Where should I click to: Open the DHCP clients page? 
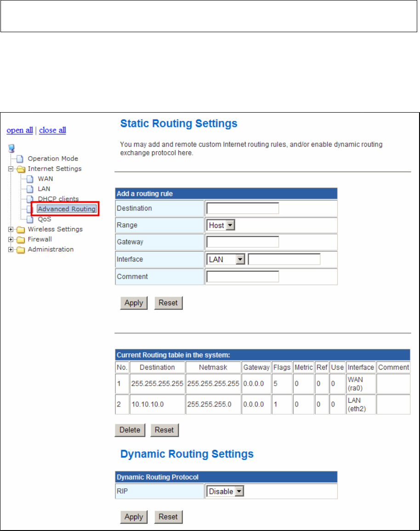click(x=58, y=199)
